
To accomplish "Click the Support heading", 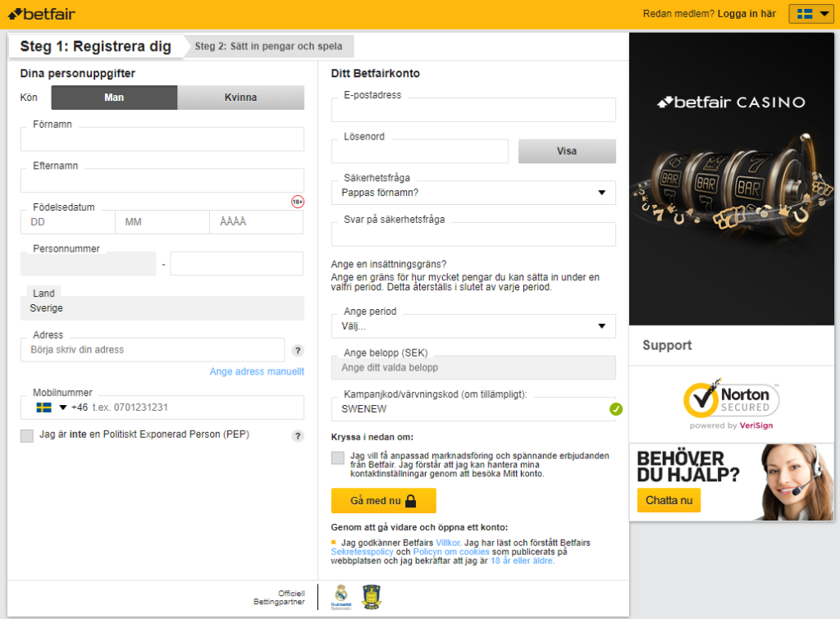I will coord(667,345).
